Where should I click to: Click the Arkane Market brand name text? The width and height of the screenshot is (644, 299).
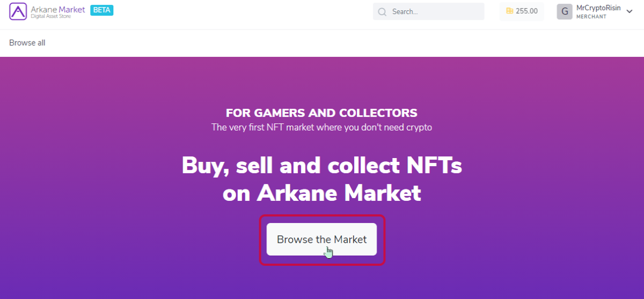58,9
